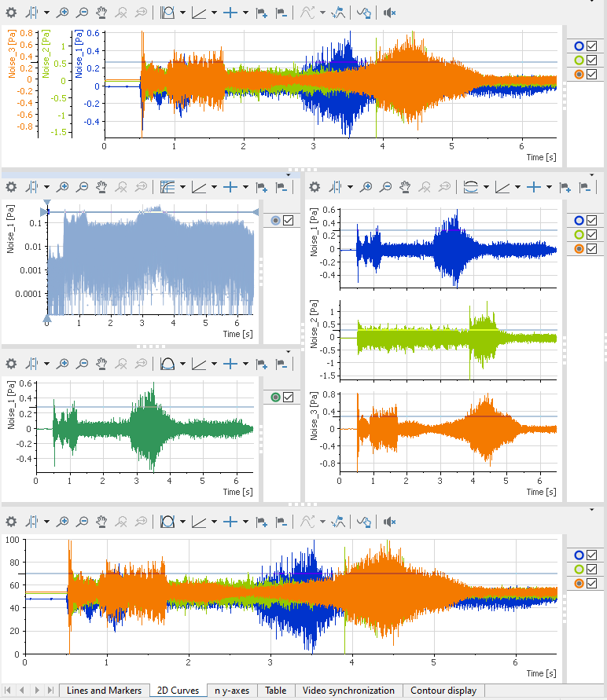
Task: Select the pan hand tool in top toolbar
Action: pyautogui.click(x=101, y=13)
